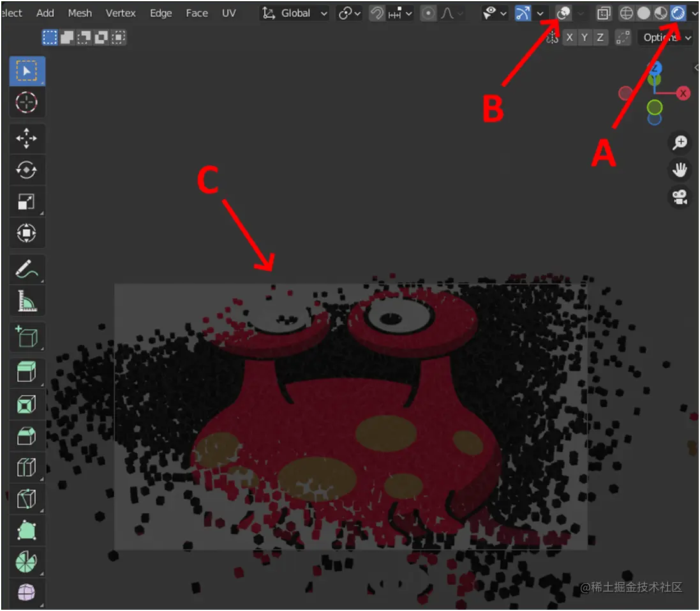Switch shading to Rendered preview mode
The height and width of the screenshot is (611, 700).
point(677,13)
